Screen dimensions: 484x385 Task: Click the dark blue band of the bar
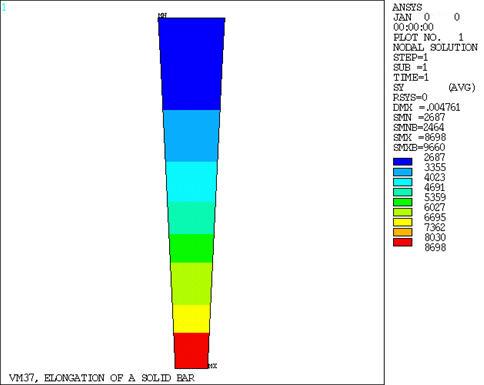point(192,64)
